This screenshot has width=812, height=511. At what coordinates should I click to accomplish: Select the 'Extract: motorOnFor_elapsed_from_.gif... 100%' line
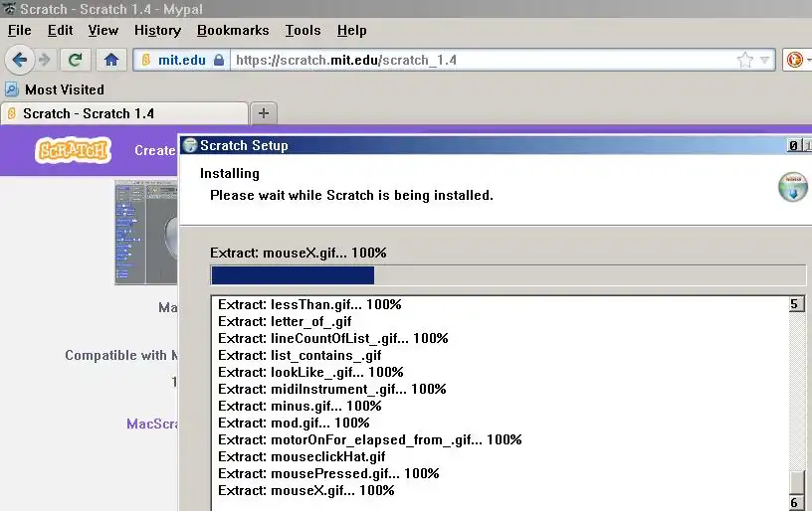click(370, 439)
